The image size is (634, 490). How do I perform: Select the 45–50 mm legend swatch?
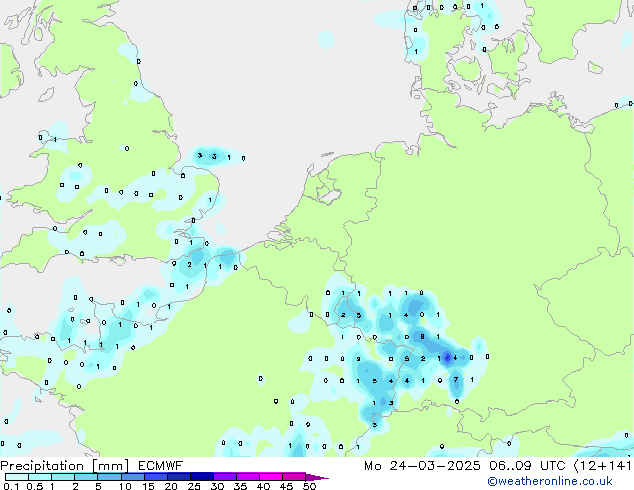294,477
